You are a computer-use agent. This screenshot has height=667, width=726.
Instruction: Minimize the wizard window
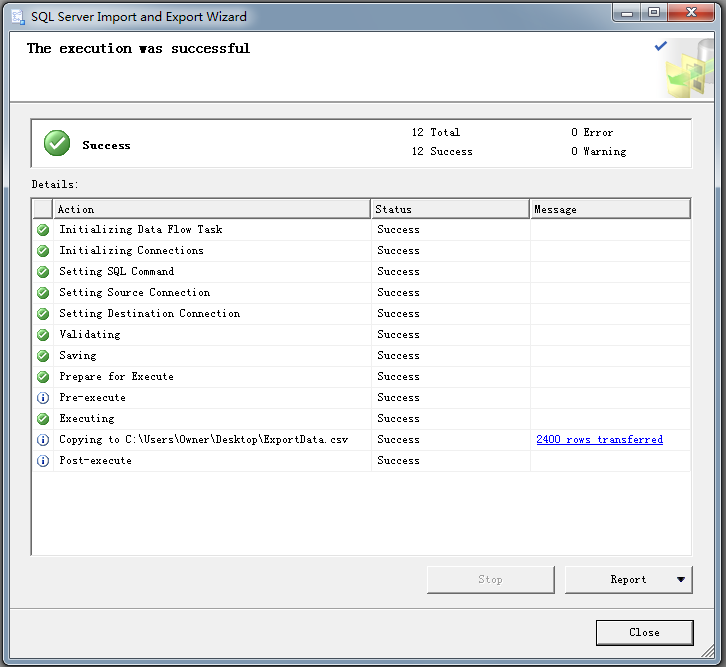point(627,13)
